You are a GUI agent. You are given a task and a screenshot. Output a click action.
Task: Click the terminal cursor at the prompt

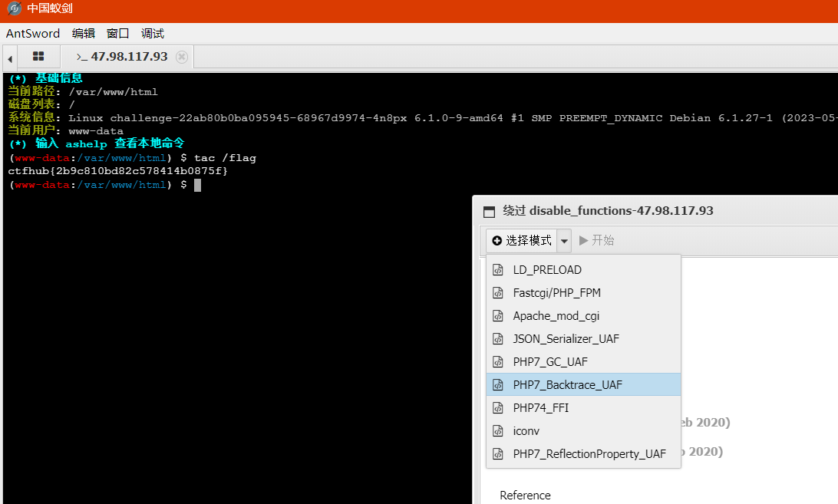point(197,184)
